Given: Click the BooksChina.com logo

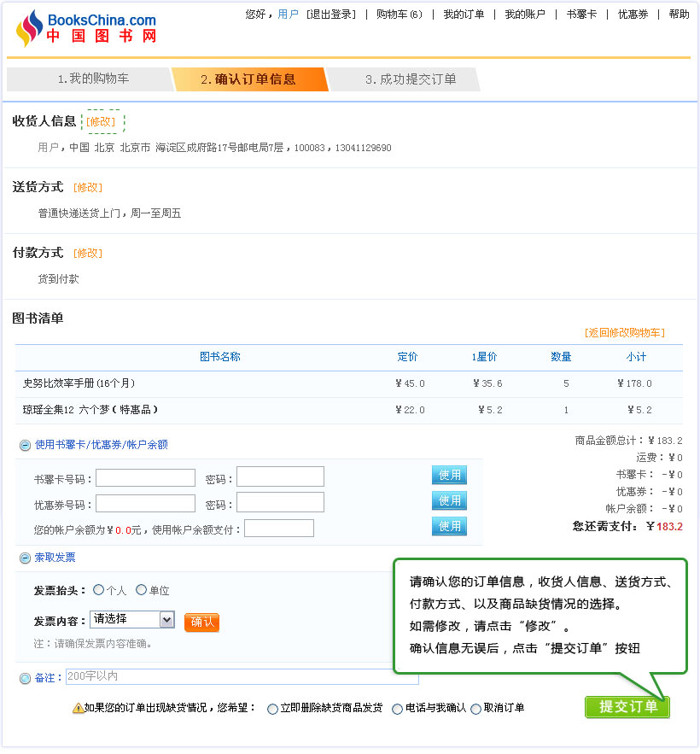Looking at the screenshot, I should pos(85,28).
